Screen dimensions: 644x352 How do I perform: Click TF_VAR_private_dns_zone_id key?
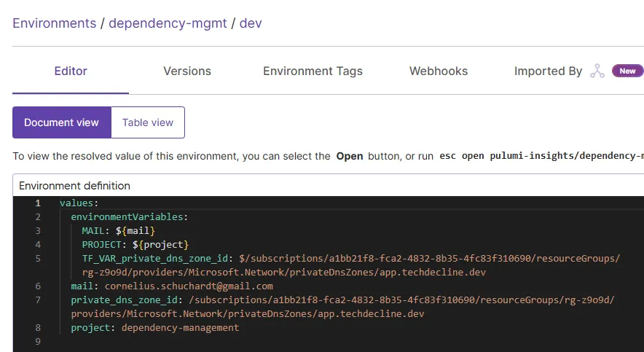coord(155,259)
